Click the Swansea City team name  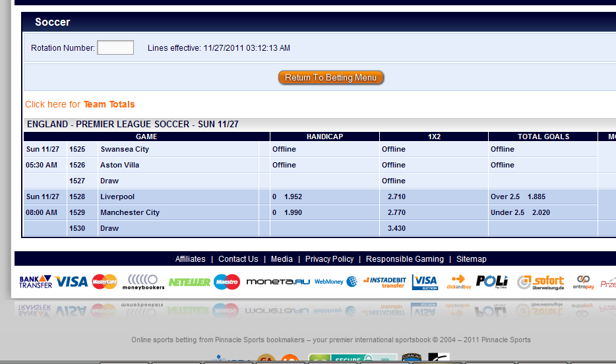tap(125, 149)
